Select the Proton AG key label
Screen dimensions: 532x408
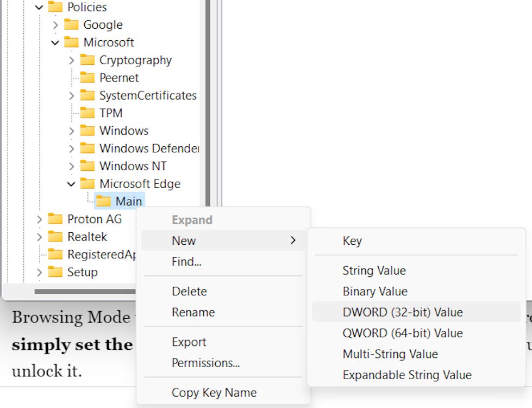[x=95, y=219]
